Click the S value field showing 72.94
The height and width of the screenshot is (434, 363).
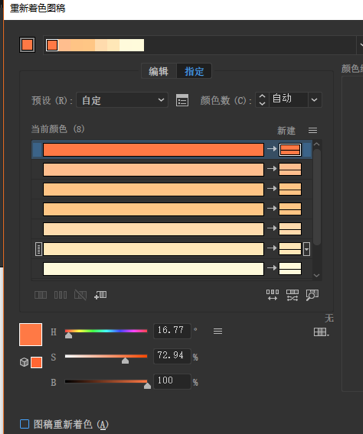pyautogui.click(x=172, y=356)
